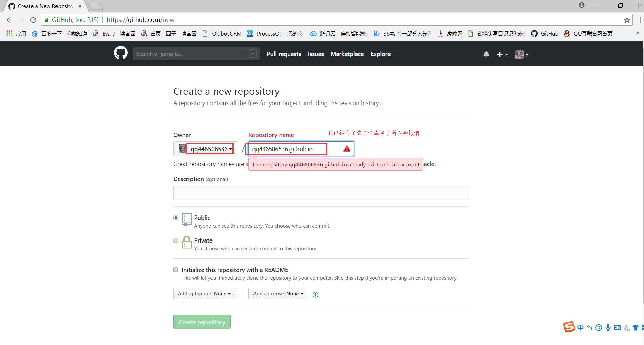Click the license info circle icon
Viewport: 644px width, 345px height.
(315, 295)
